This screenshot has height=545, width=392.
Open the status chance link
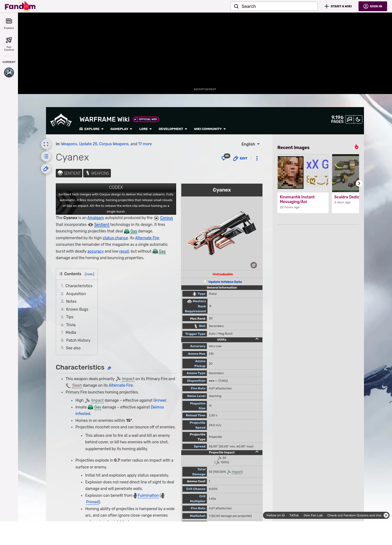[115, 238]
